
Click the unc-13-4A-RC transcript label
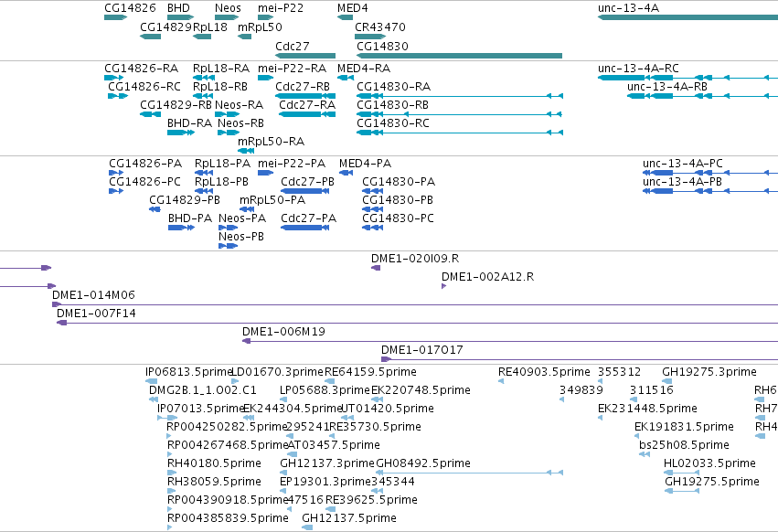click(638, 68)
